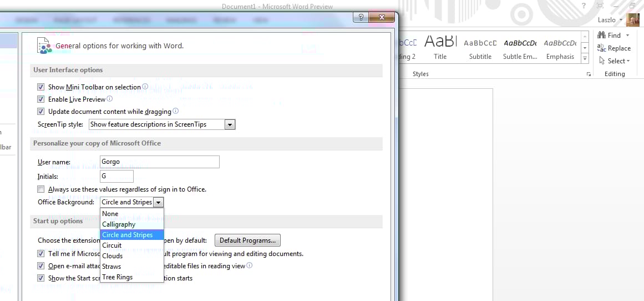Click info icon beside Update document content

(x=176, y=111)
